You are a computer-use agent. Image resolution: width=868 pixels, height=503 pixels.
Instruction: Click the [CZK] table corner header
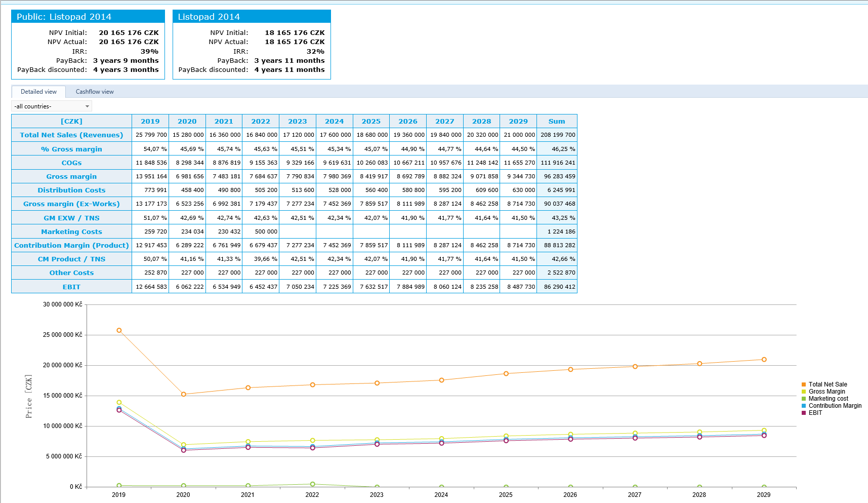tap(71, 121)
